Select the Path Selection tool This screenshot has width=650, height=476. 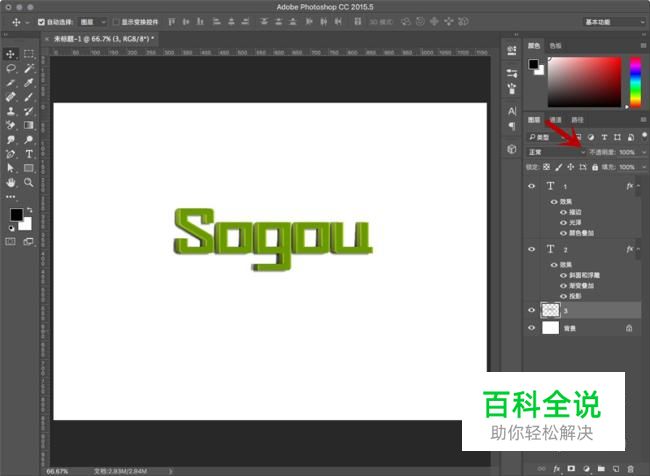[10, 168]
